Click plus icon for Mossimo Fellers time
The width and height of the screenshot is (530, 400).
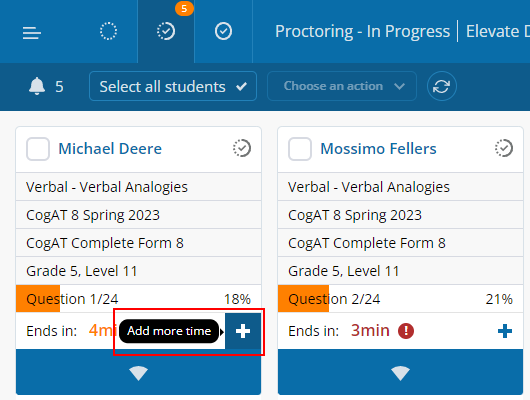click(x=505, y=331)
